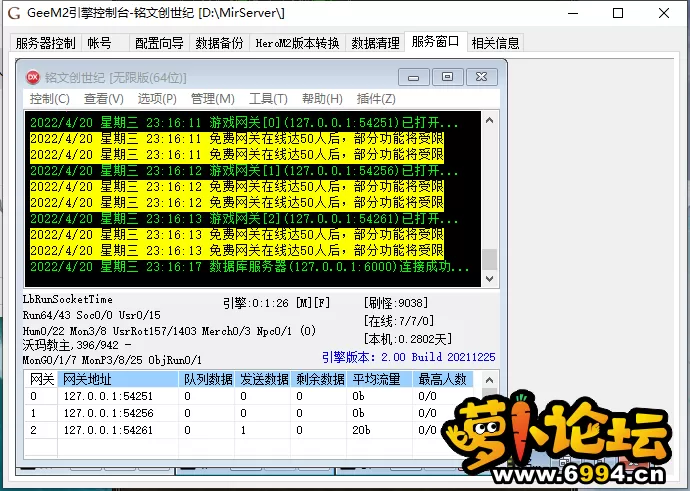This screenshot has width=690, height=491.
Task: Click the [本机:0.2802天] status text
Action: [x=407, y=339]
